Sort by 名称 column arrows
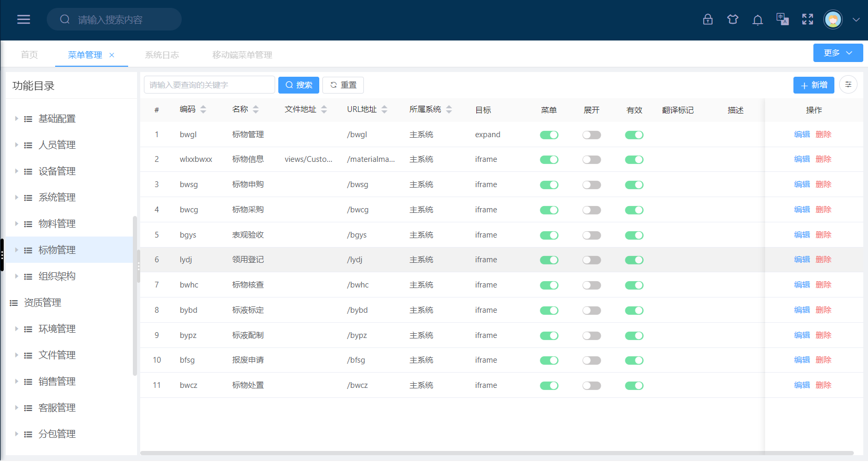The height and width of the screenshot is (462, 868). [256, 109]
